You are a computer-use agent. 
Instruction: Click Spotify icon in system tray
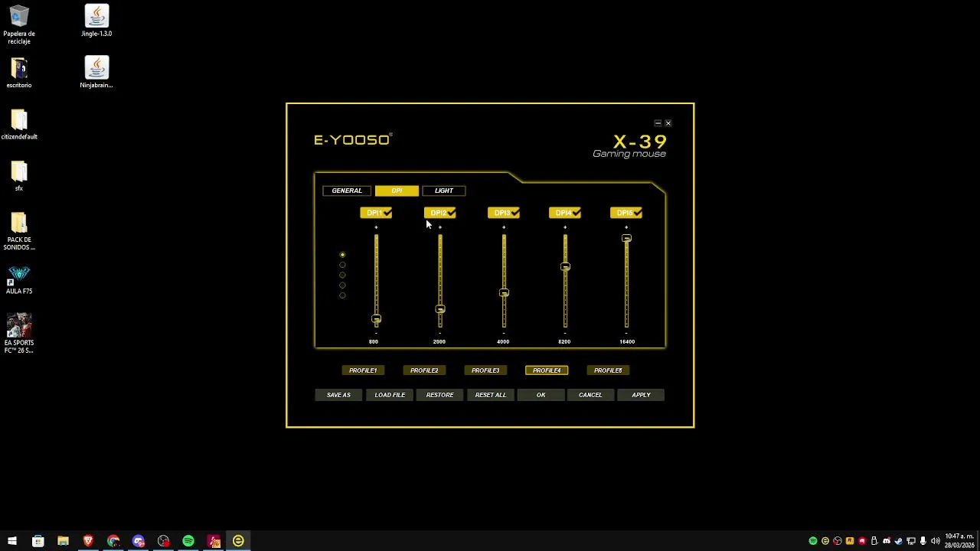tap(813, 541)
